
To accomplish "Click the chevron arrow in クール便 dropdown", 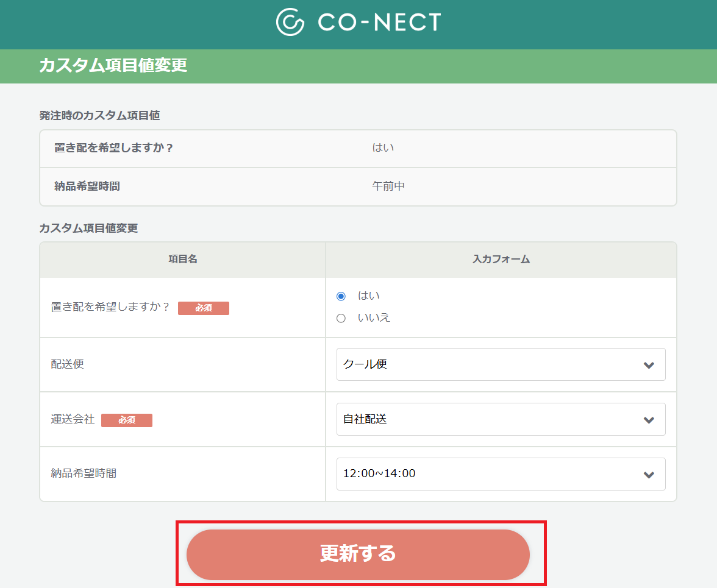I will pos(649,365).
